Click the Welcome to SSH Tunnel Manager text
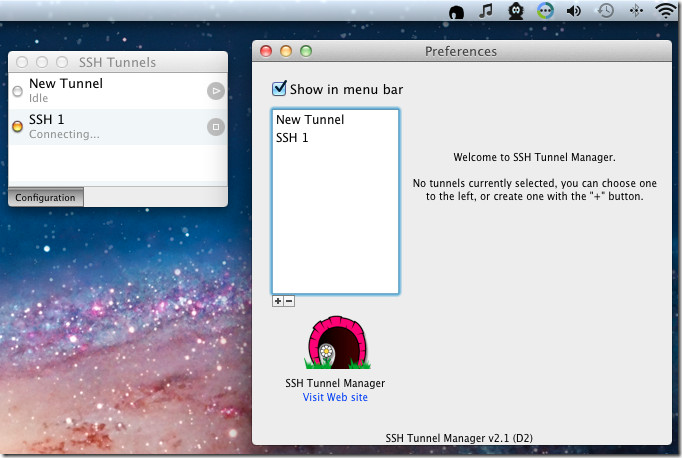This screenshot has height=458, width=682. [x=534, y=157]
